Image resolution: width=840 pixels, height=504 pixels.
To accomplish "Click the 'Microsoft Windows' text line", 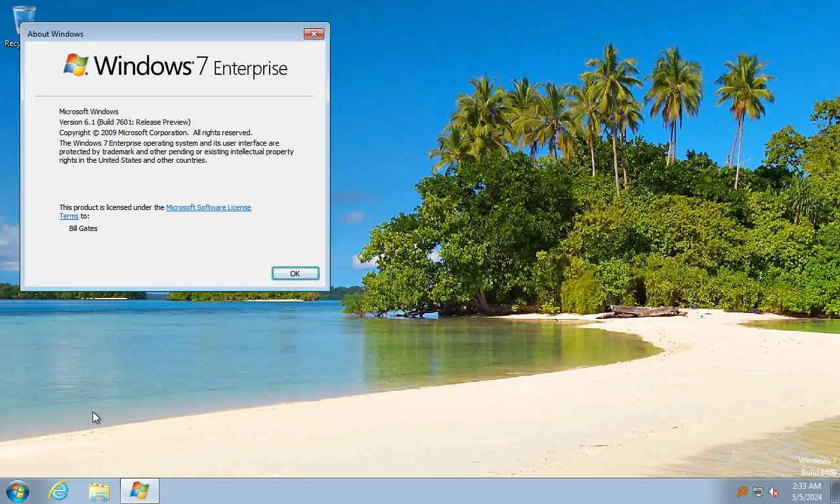I will point(89,112).
